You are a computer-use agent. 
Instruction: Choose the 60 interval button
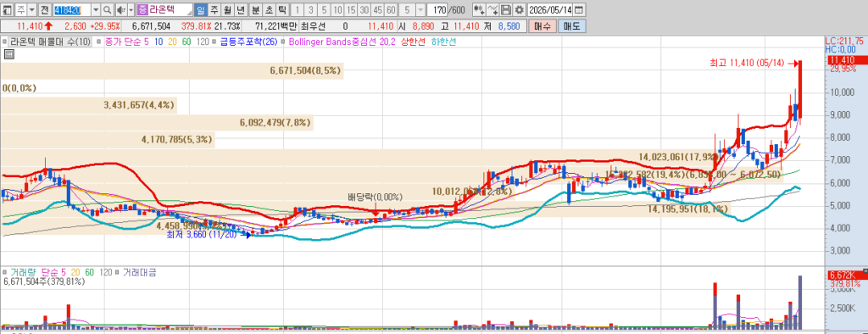click(x=391, y=10)
